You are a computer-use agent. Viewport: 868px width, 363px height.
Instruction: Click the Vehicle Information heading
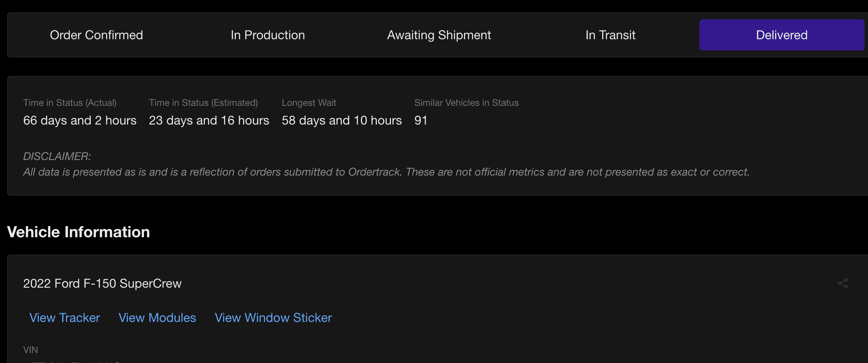tap(78, 232)
